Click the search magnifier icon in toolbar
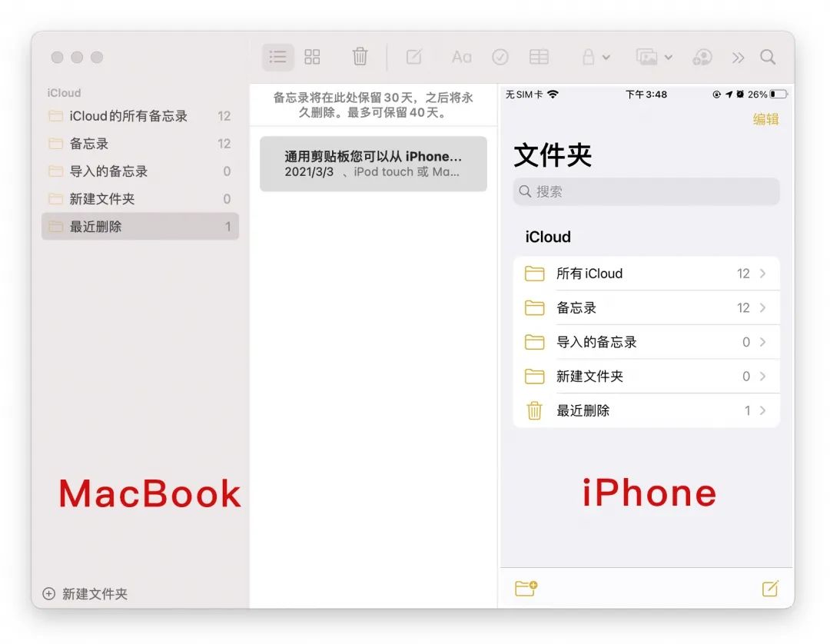The width and height of the screenshot is (830, 644). coord(769,56)
